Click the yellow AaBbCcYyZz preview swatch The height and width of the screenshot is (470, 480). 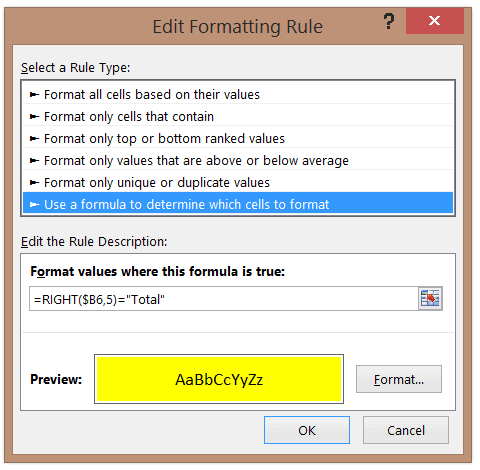tap(219, 379)
